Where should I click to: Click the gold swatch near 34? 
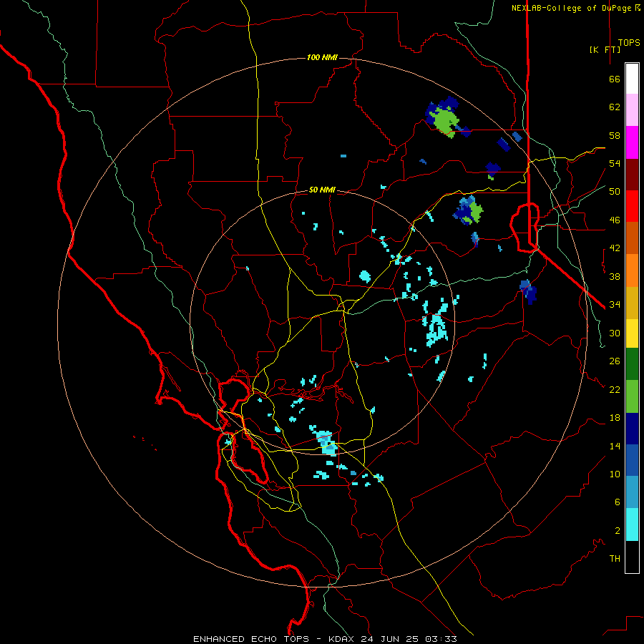[x=632, y=303]
